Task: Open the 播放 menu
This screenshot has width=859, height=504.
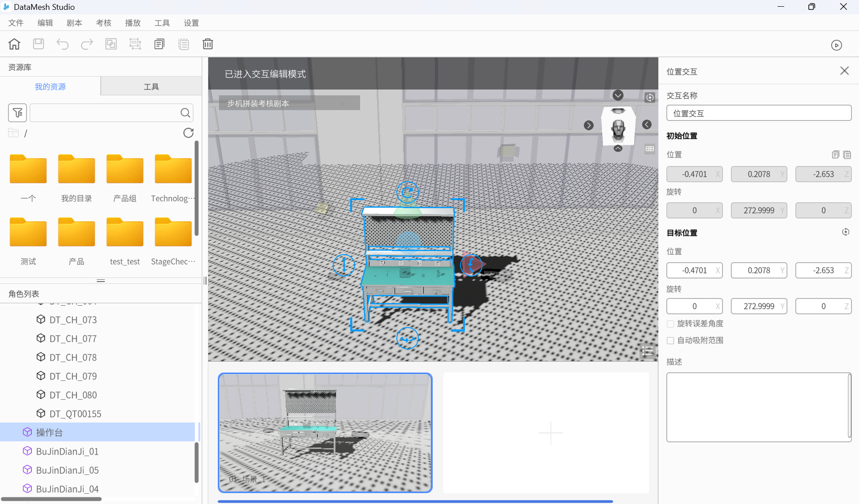Action: [x=133, y=23]
